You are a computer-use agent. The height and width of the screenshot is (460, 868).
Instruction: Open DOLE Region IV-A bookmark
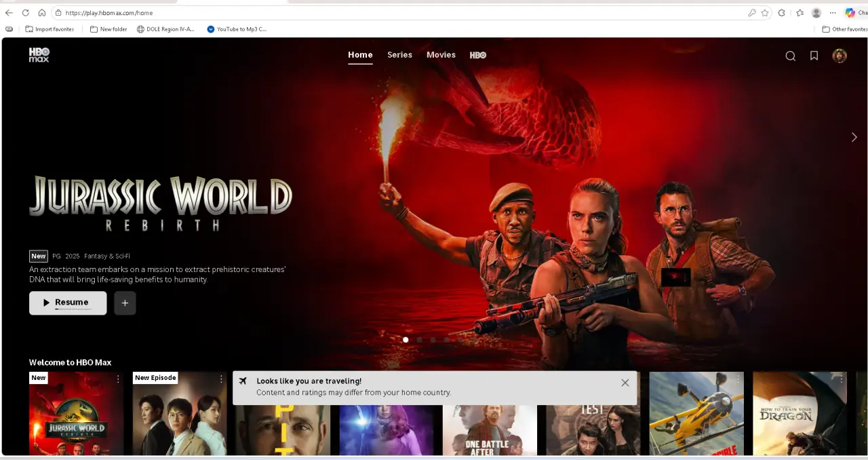tap(165, 29)
